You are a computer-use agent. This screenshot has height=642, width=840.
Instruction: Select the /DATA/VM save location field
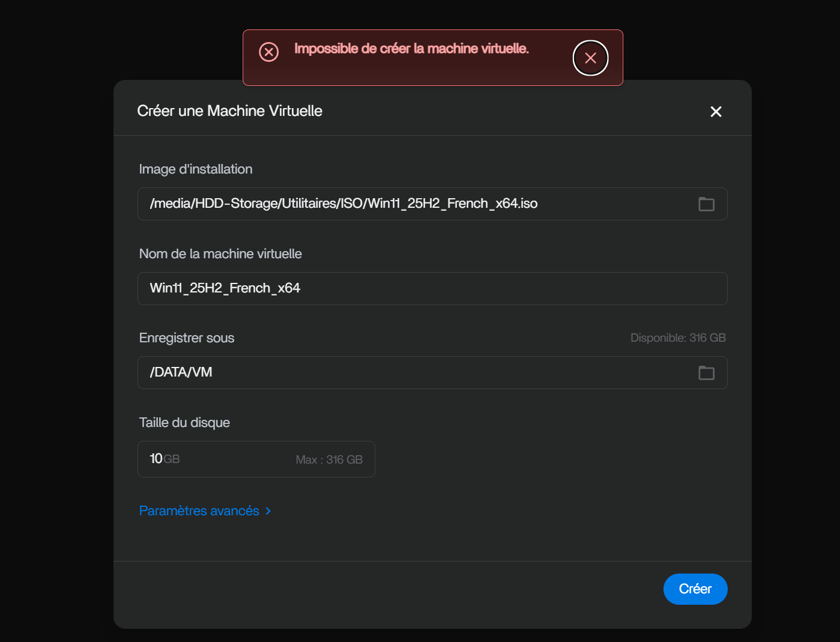432,373
